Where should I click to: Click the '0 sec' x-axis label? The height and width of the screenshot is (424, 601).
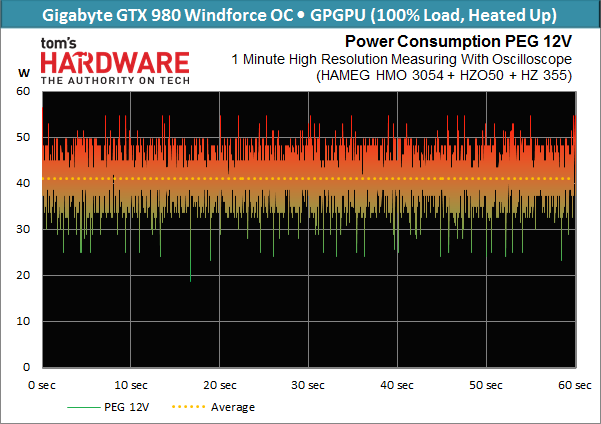tap(42, 385)
